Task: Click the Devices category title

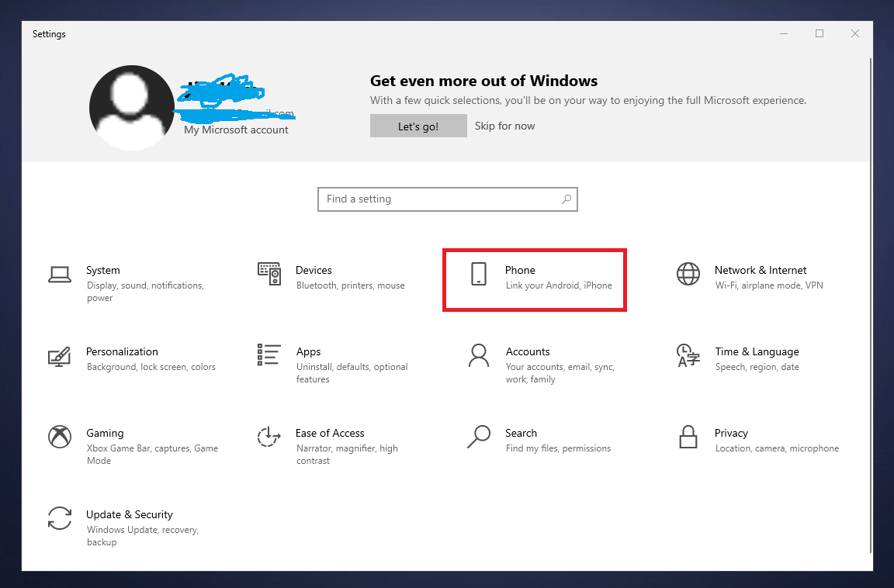Action: pos(314,270)
